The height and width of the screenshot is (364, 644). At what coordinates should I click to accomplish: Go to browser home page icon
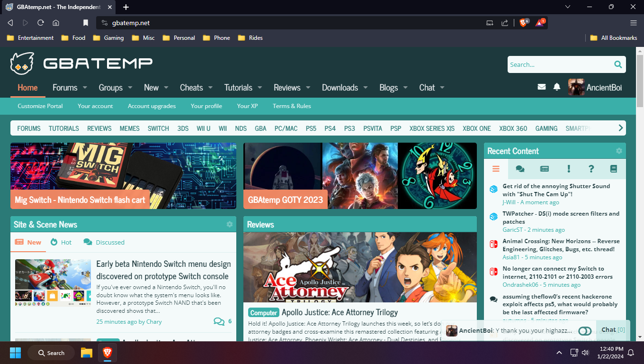point(56,23)
